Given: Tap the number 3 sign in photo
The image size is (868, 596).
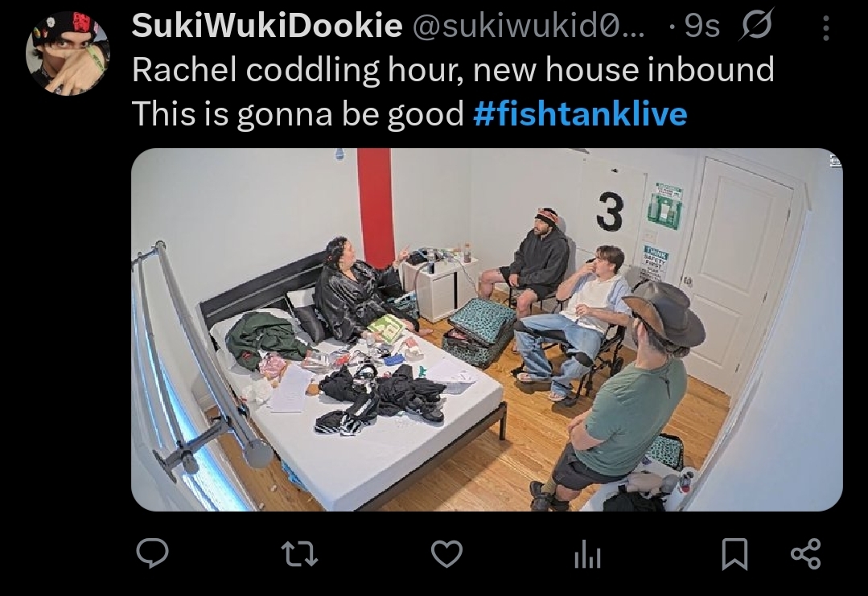Looking at the screenshot, I should (610, 211).
